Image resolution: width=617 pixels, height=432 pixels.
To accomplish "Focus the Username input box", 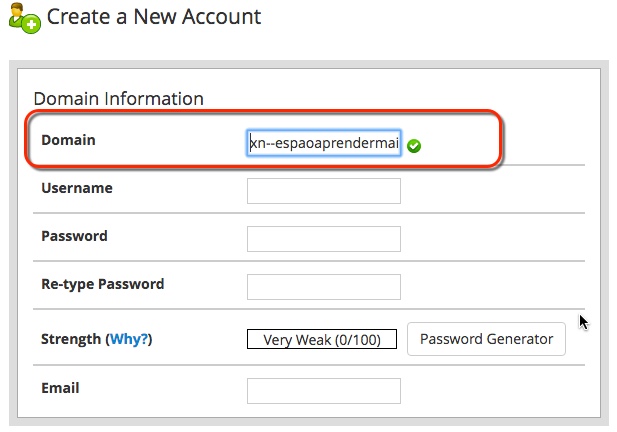I will tap(324, 191).
